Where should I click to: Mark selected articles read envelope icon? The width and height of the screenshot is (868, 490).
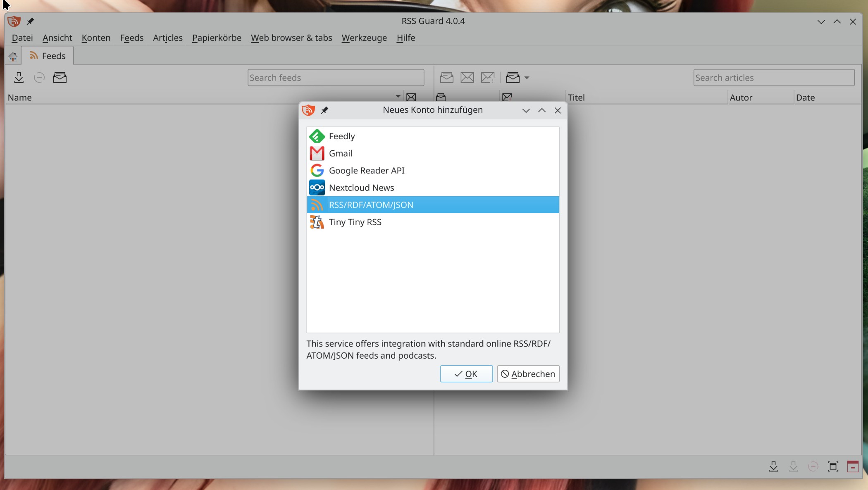[446, 77]
